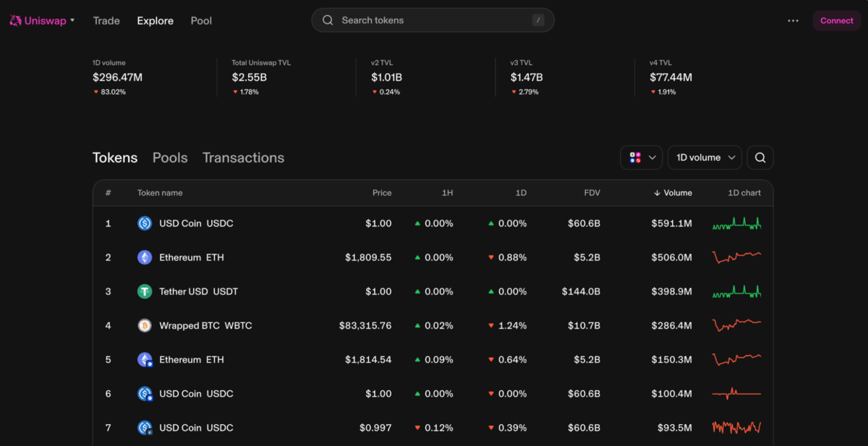
Task: Sort the table by Price column
Action: coord(382,193)
